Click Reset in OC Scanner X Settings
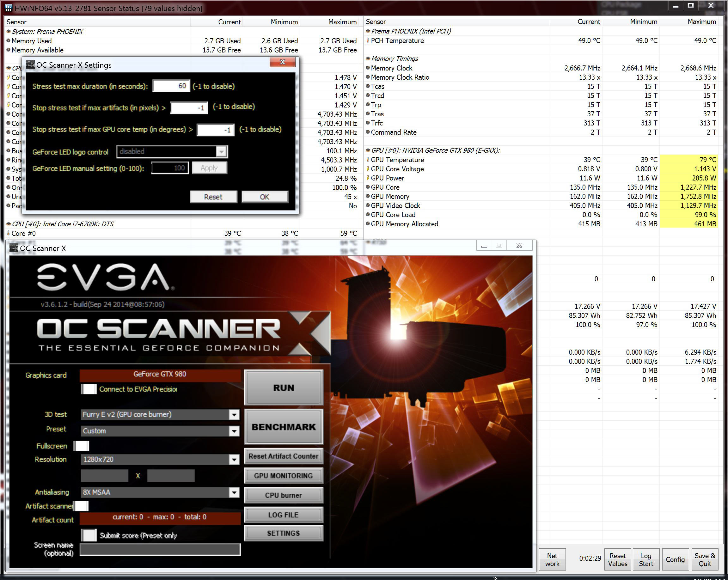The width and height of the screenshot is (728, 580). pyautogui.click(x=213, y=197)
